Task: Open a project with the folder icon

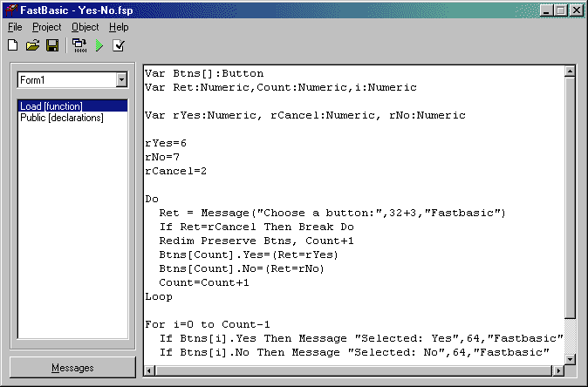Action: 33,45
